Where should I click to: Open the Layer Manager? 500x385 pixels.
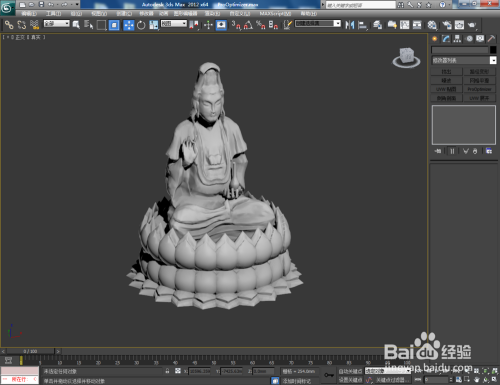377,25
